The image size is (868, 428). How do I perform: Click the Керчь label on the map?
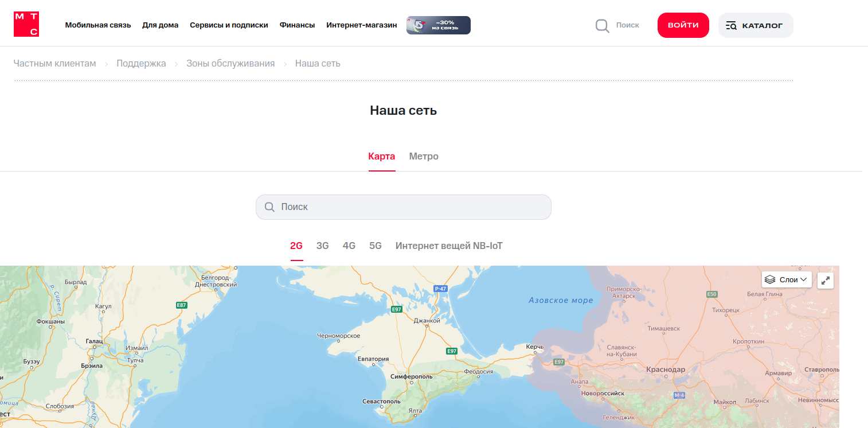pos(535,347)
